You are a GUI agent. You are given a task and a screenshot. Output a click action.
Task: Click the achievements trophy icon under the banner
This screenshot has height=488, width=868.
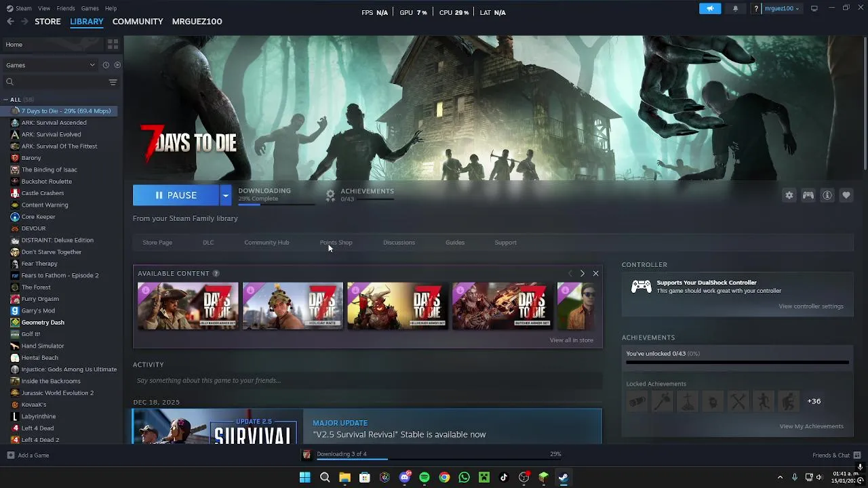(x=330, y=195)
